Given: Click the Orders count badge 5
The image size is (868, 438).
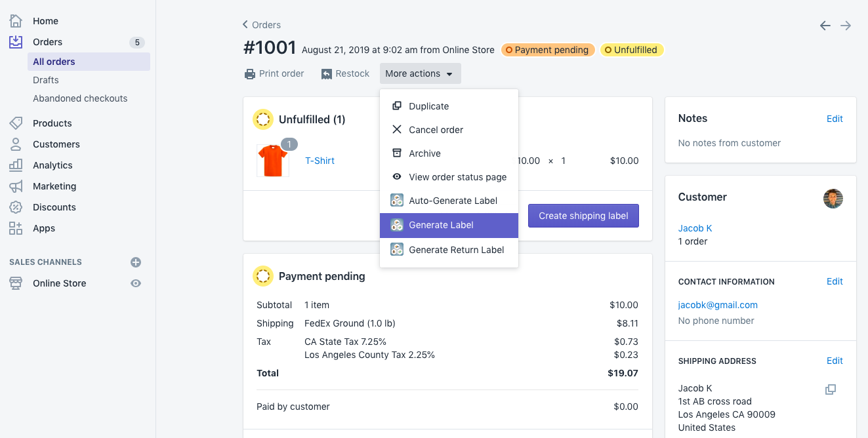Looking at the screenshot, I should 137,43.
